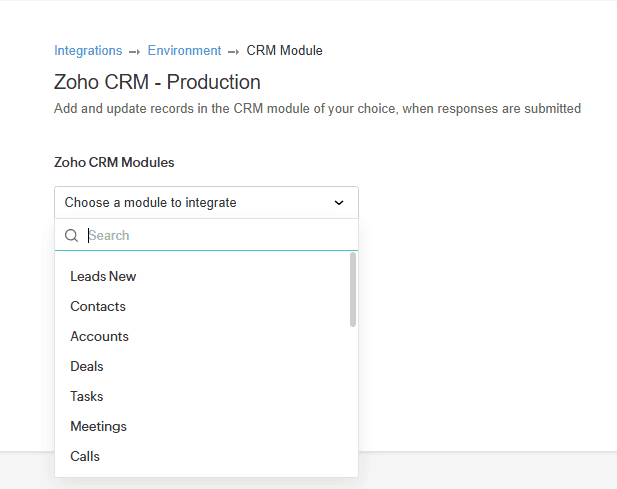Viewport: 617px width, 489px height.
Task: Click the search magnifier icon
Action: (x=72, y=236)
